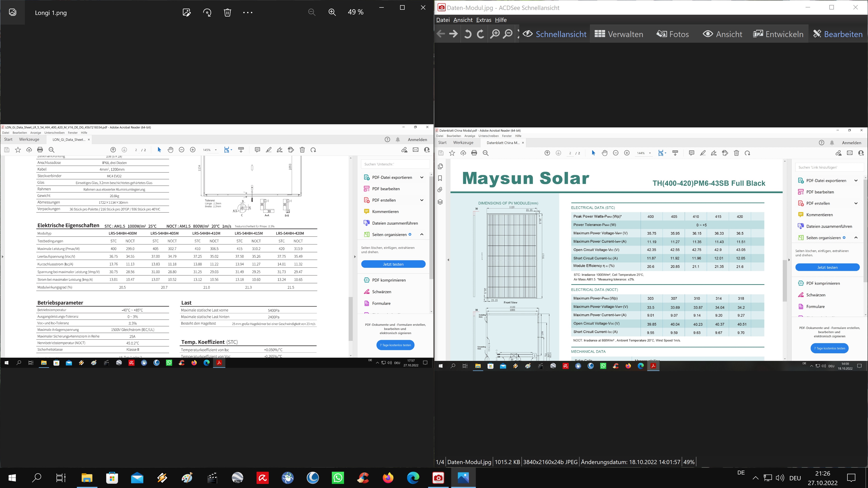
Task: Click the Änderungsdatum entry in ACDSee status bar
Action: 630,462
